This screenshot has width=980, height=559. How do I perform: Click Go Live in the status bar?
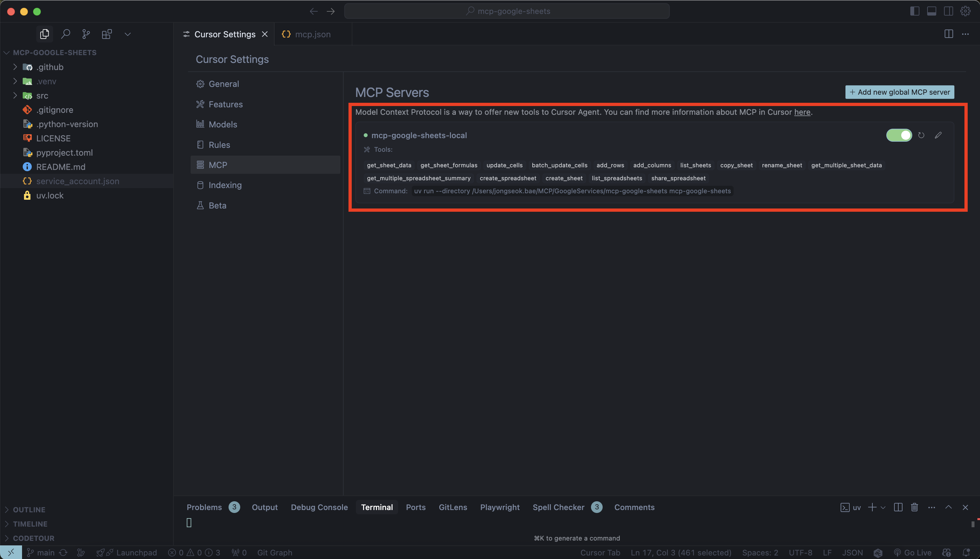coord(913,553)
